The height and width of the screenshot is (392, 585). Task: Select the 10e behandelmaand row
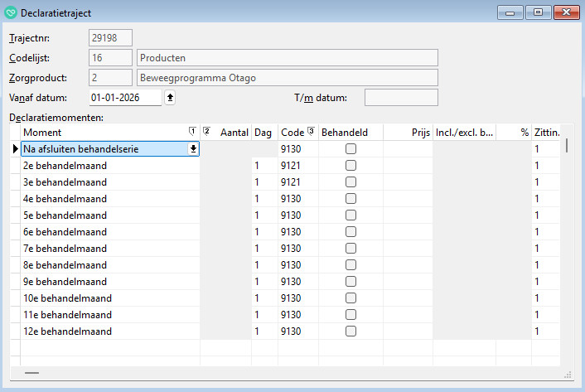(108, 298)
